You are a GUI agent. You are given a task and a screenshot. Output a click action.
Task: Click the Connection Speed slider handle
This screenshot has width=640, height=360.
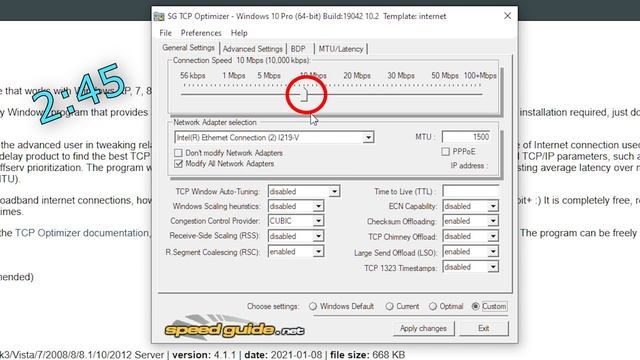coord(304,95)
